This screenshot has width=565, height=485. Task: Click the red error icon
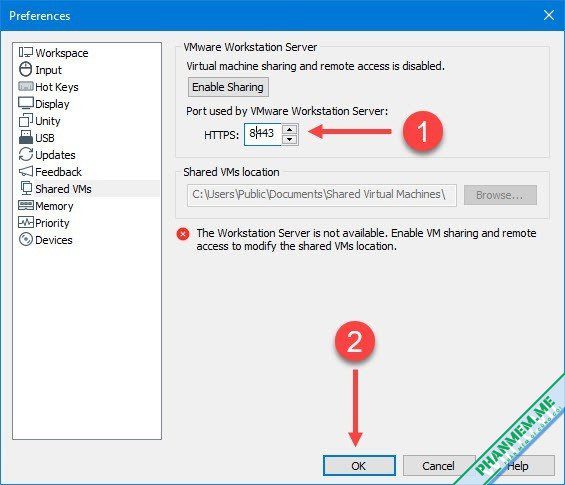[x=183, y=234]
